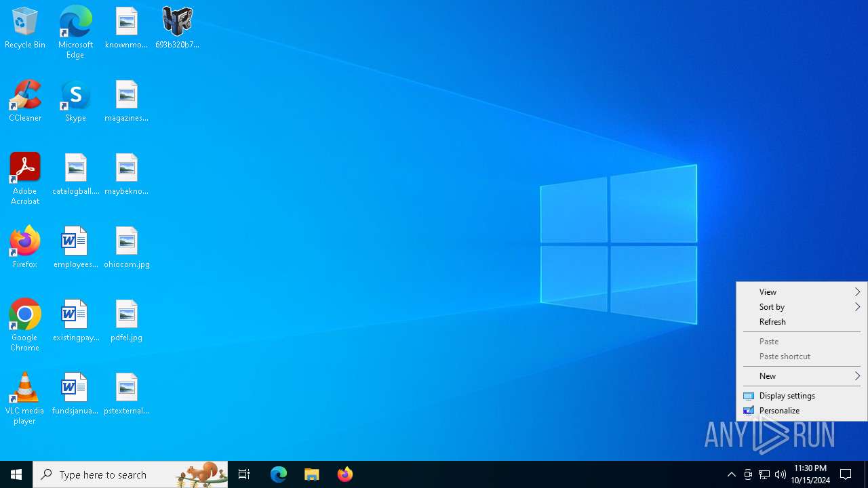Choose Refresh from the context menu
Image resolution: width=868 pixels, height=488 pixels.
point(802,322)
